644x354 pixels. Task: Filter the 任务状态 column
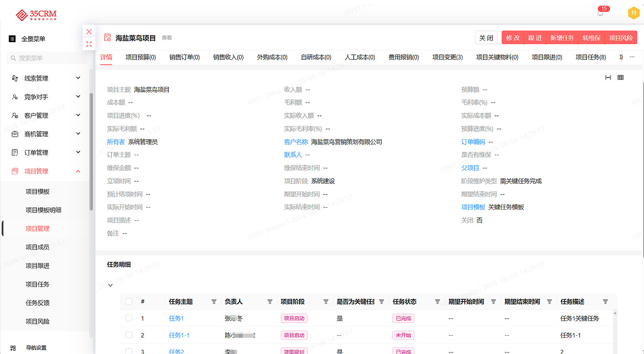coord(437,302)
